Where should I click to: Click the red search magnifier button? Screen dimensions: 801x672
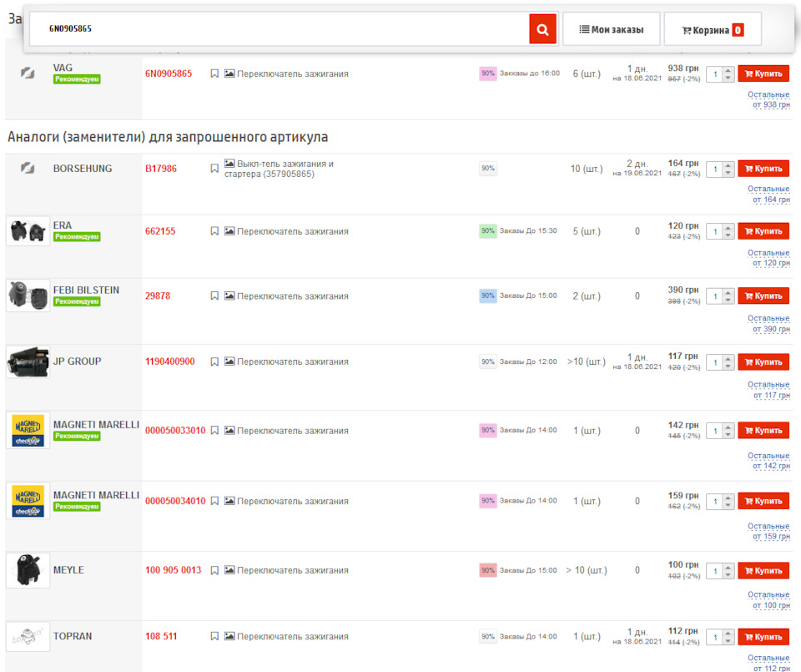click(542, 29)
